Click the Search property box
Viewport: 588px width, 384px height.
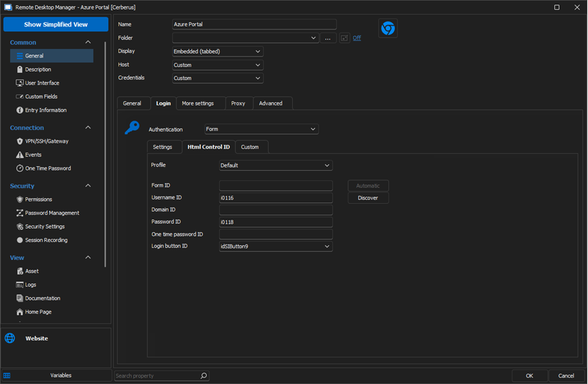[162, 376]
